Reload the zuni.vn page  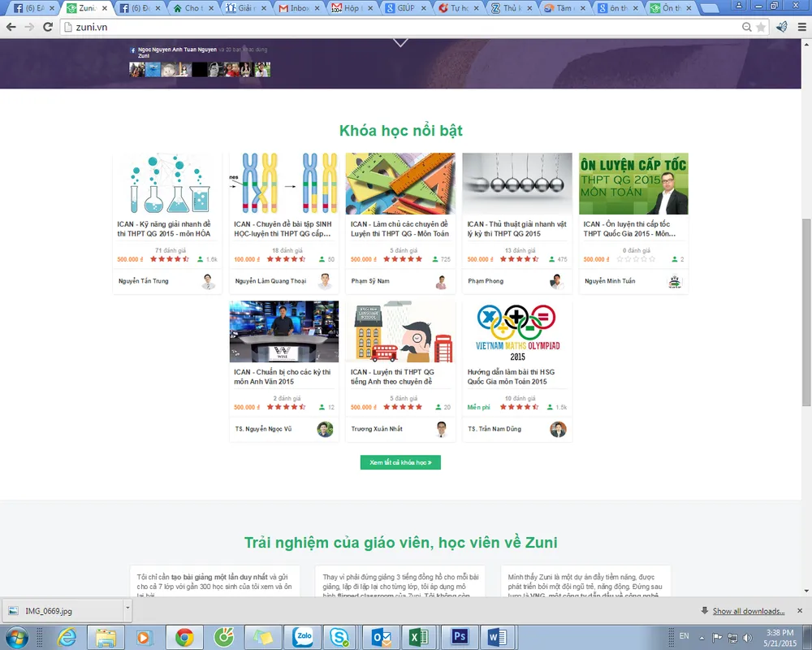tap(48, 27)
